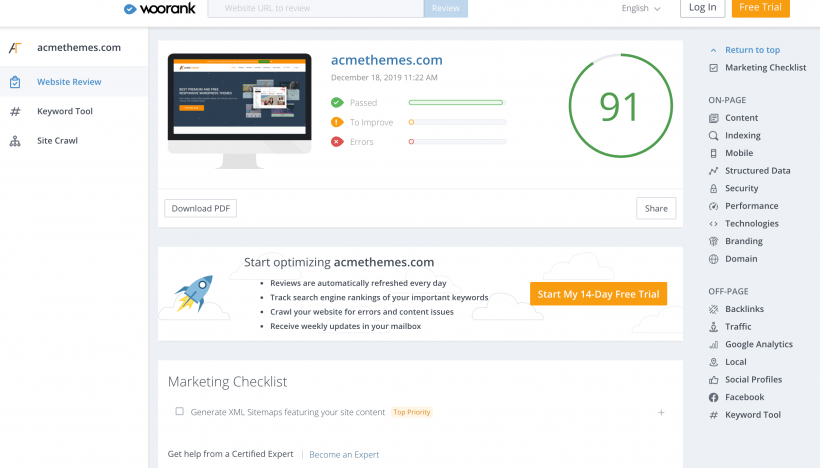Click the Marketing Checklist checkmark icon
The width and height of the screenshot is (820, 468).
coord(713,68)
